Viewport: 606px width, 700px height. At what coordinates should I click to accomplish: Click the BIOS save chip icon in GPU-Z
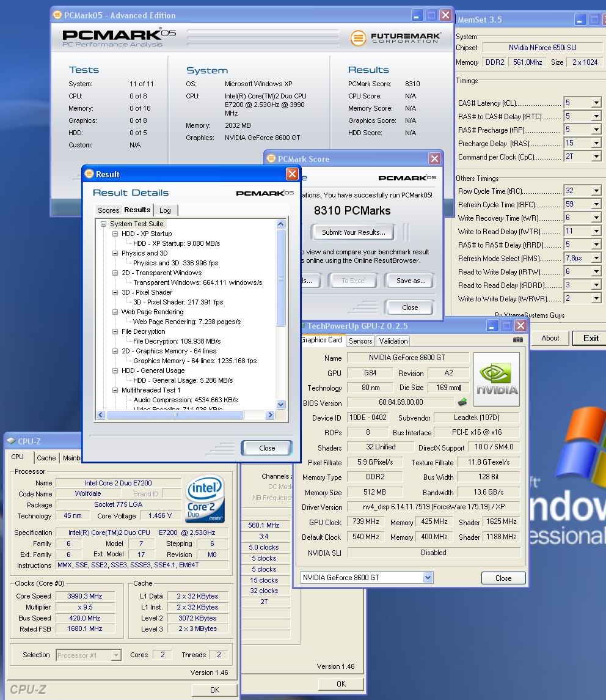pyautogui.click(x=462, y=402)
